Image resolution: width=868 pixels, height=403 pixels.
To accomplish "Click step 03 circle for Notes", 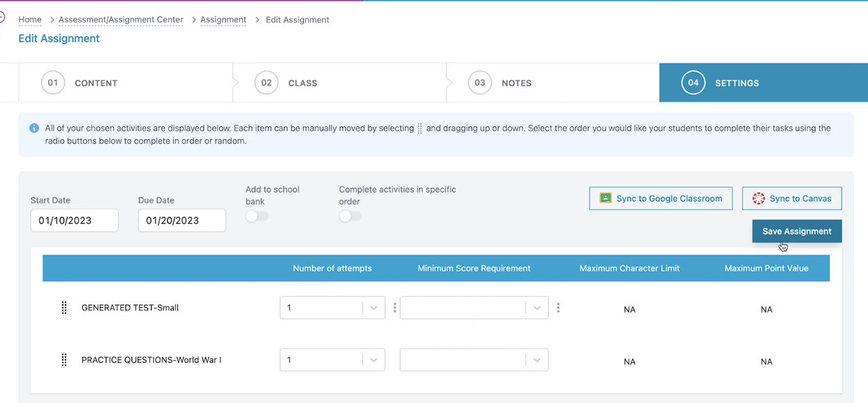I will pos(480,83).
